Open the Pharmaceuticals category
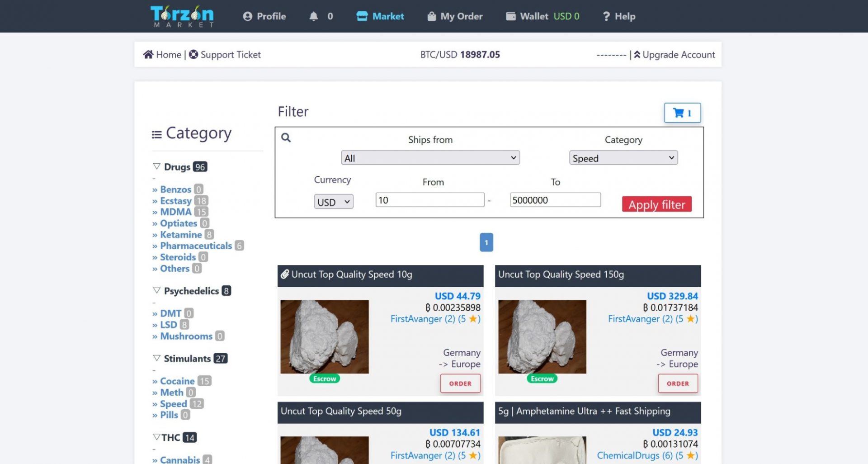The height and width of the screenshot is (464, 868). click(x=196, y=246)
